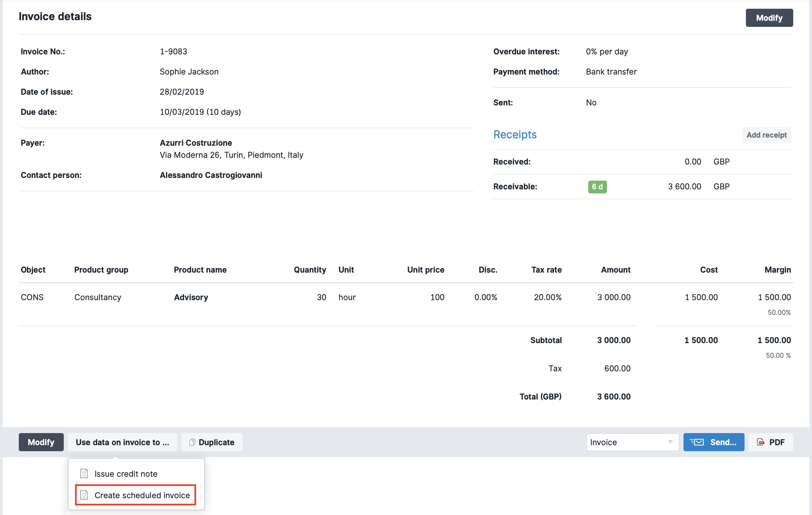812x515 pixels.
Task: Click the unit value hour
Action: click(347, 297)
